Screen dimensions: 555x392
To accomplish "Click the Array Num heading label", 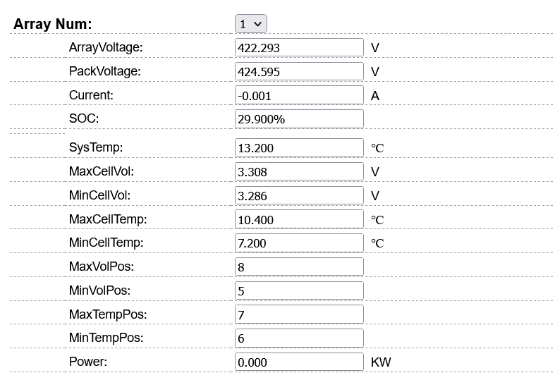I will 53,24.
